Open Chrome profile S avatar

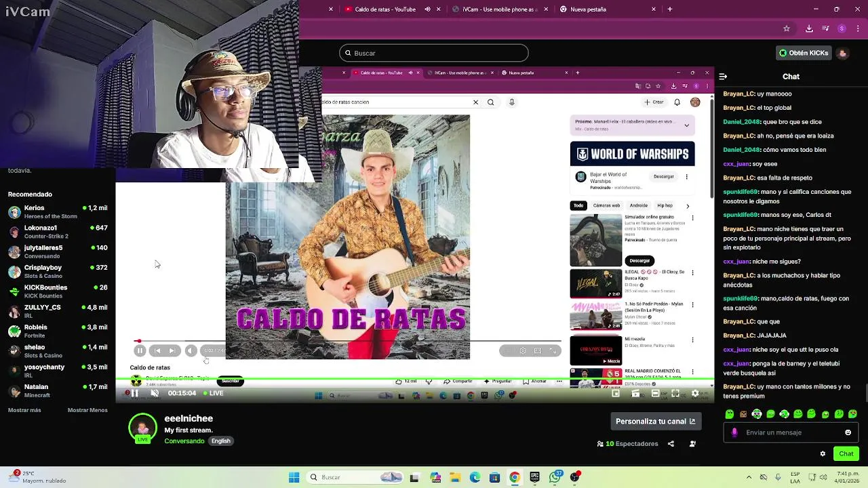[842, 28]
